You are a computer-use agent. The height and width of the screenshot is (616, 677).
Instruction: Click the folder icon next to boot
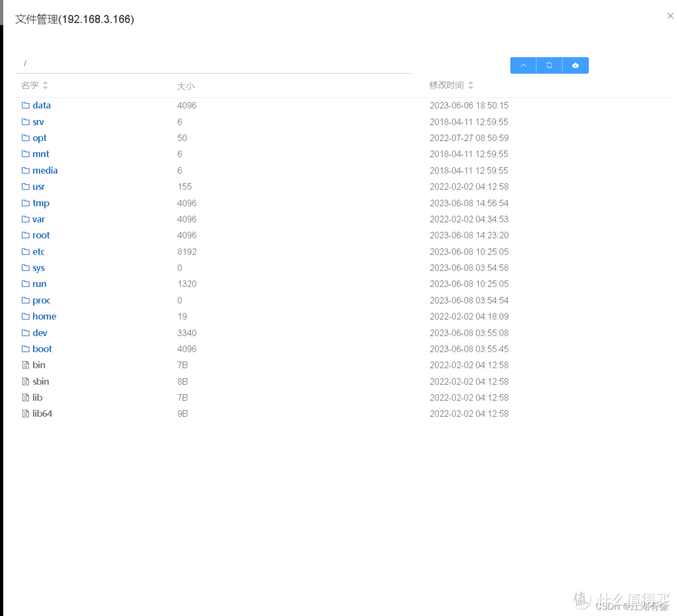[x=25, y=349]
